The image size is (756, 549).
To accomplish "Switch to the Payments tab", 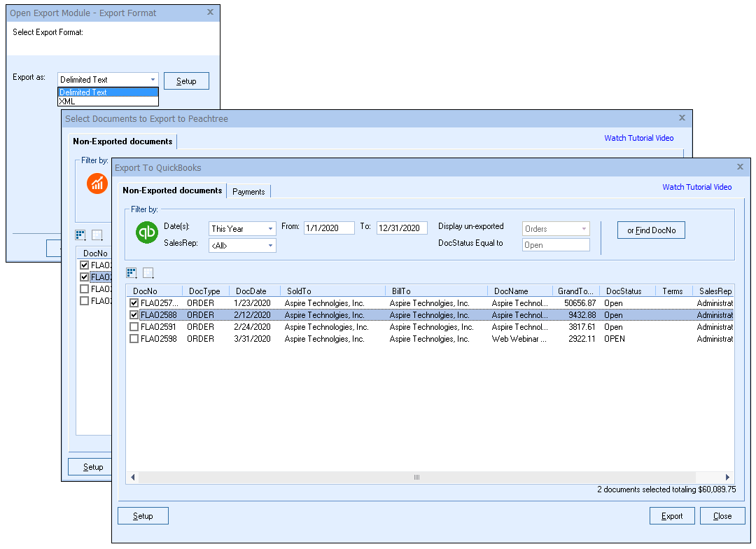I will click(x=248, y=191).
